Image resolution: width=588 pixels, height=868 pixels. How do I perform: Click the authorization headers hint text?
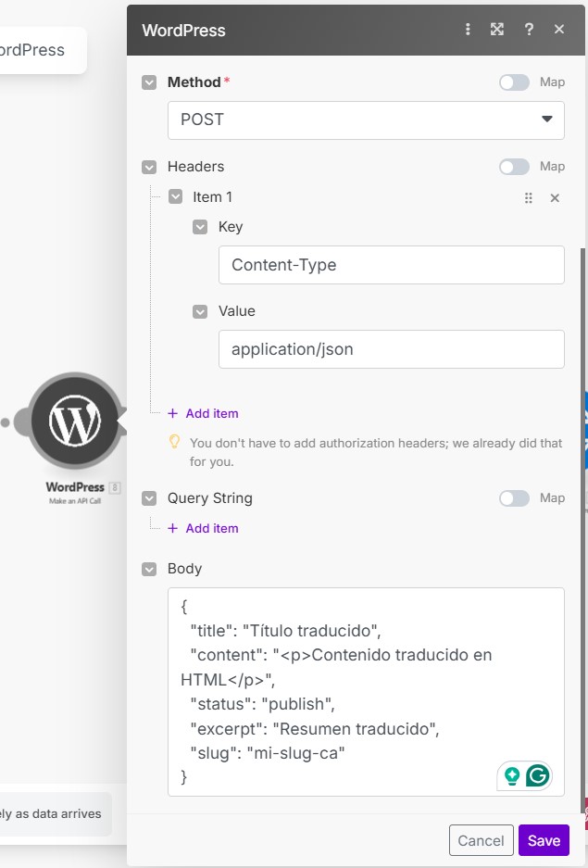[376, 452]
